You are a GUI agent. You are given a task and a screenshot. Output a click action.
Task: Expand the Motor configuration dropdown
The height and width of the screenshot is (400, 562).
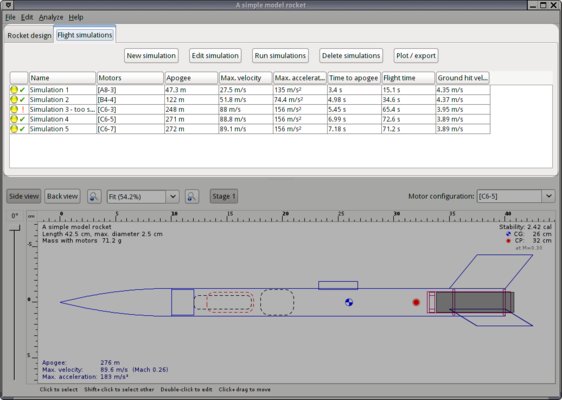point(515,196)
